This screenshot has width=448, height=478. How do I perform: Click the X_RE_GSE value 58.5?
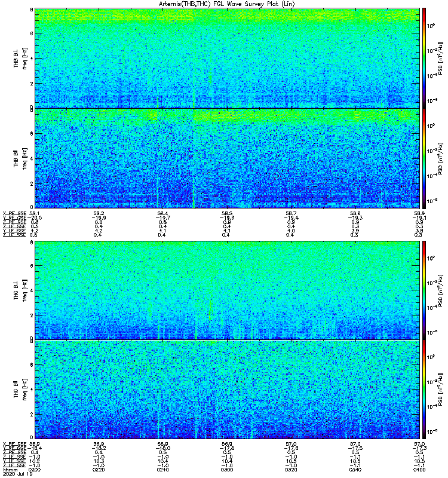227,213
